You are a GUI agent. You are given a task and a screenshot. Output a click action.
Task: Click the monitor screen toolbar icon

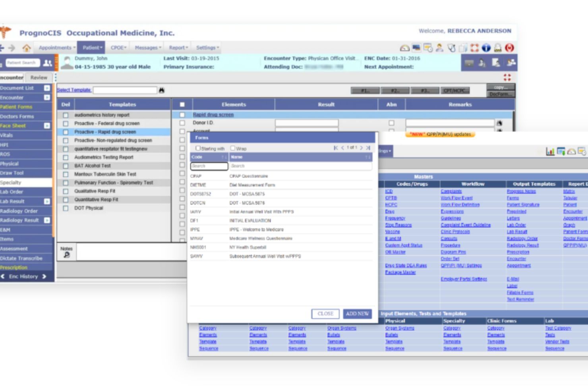(416, 48)
